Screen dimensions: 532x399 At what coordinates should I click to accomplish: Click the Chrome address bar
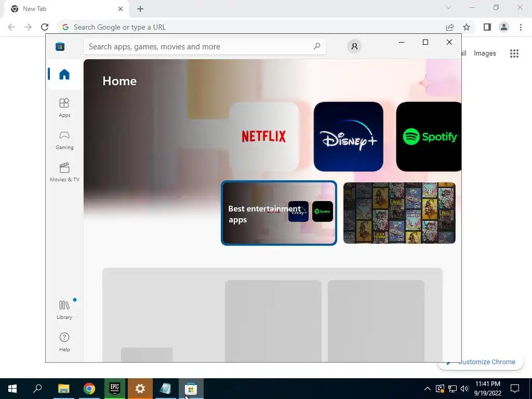[x=251, y=27]
